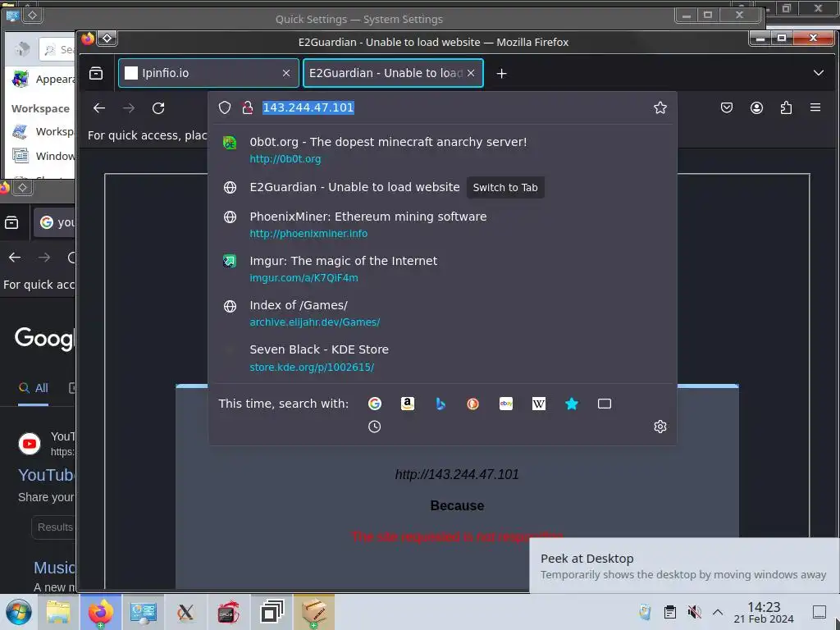This screenshot has width=840, height=630.
Task: Open Save to Pocket
Action: tap(727, 107)
